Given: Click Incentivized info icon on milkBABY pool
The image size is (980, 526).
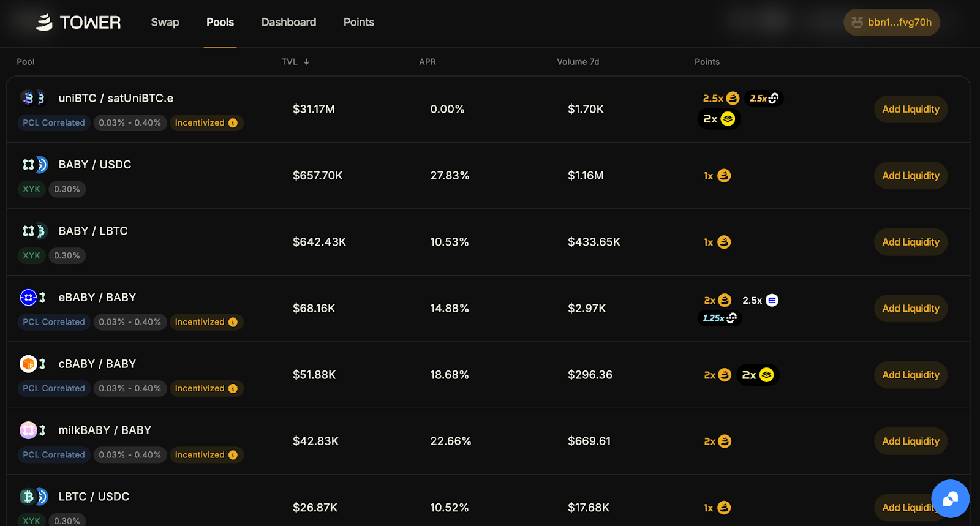Looking at the screenshot, I should coord(233,455).
